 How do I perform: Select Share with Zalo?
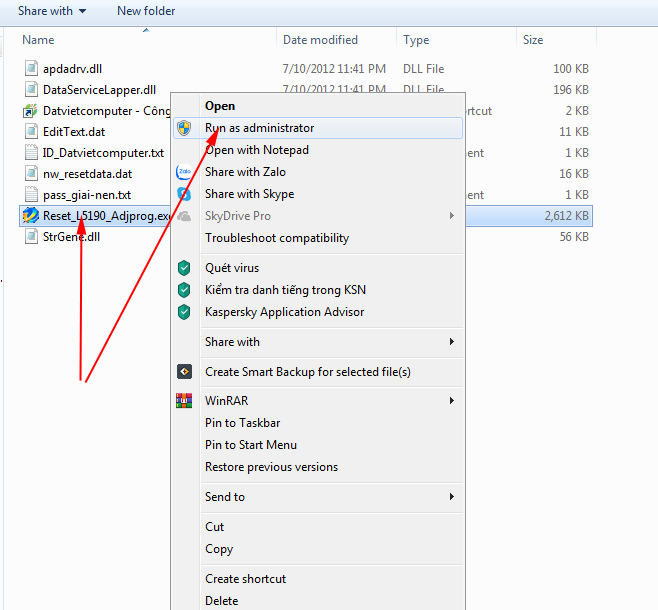coord(318,172)
